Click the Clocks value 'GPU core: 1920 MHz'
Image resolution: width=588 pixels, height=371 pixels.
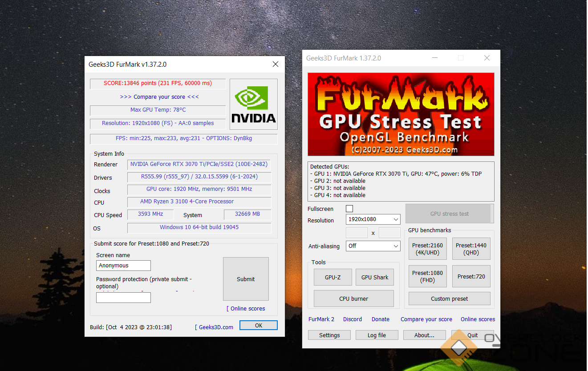199,190
